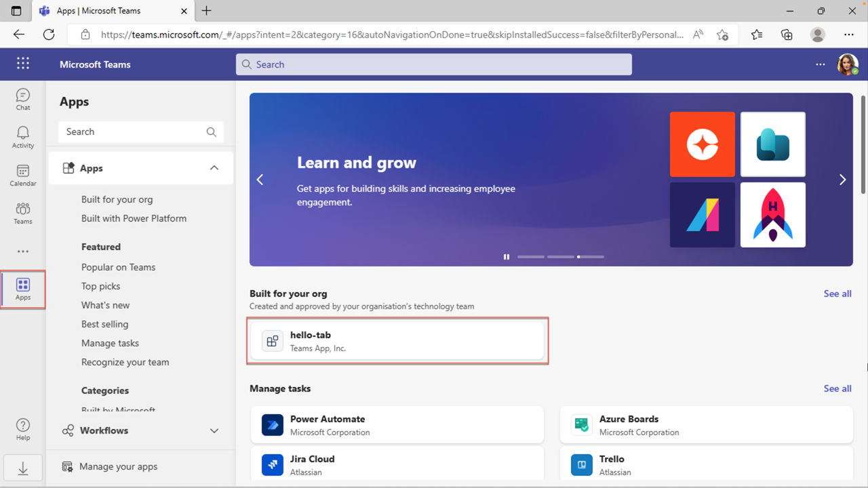Pause the banner carousel
The image size is (868, 488).
tap(507, 257)
